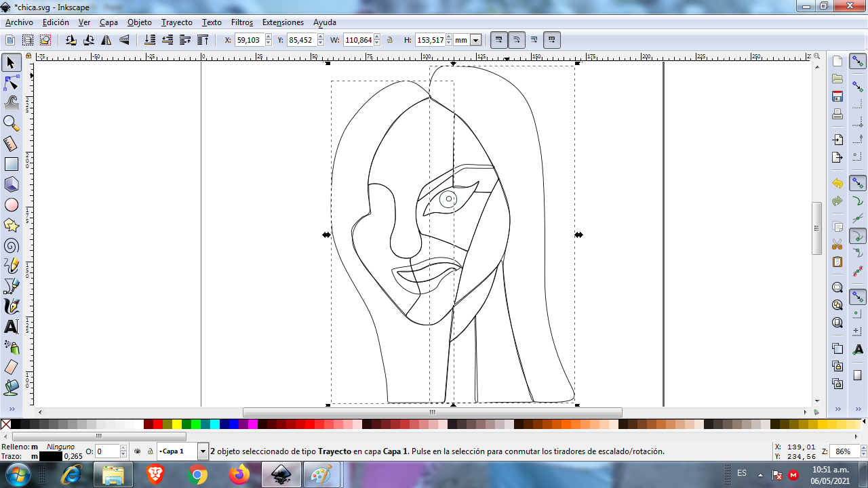868x488 pixels.
Task: Select the Calligraphy tool
Action: [11, 306]
